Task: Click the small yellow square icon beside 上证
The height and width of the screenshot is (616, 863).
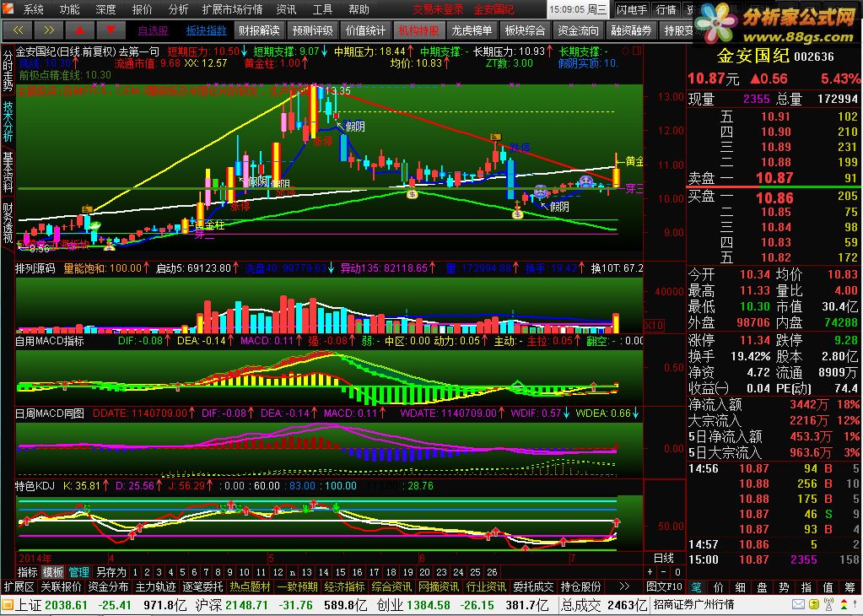Action: click(x=8, y=606)
